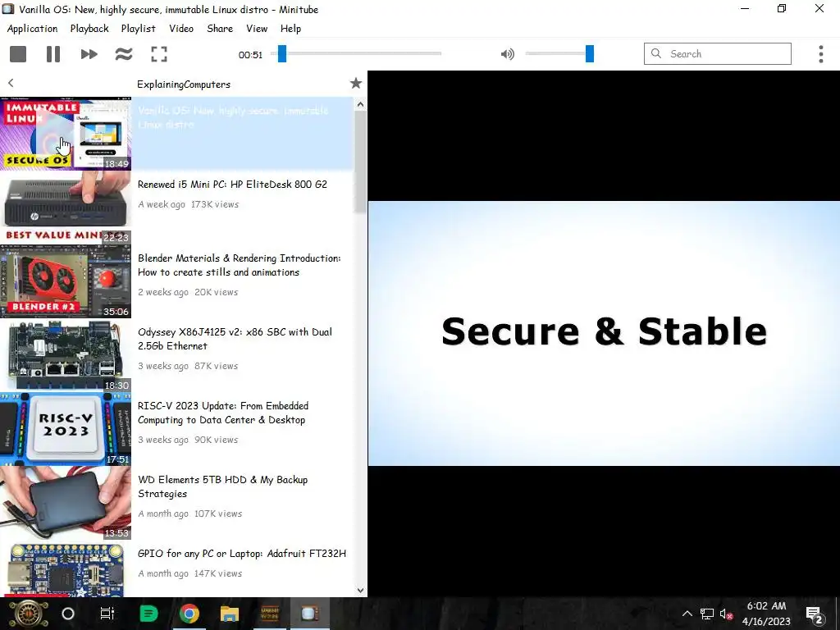The width and height of the screenshot is (840, 630).
Task: Click the video display showing Secure & Stable
Action: pyautogui.click(x=604, y=333)
